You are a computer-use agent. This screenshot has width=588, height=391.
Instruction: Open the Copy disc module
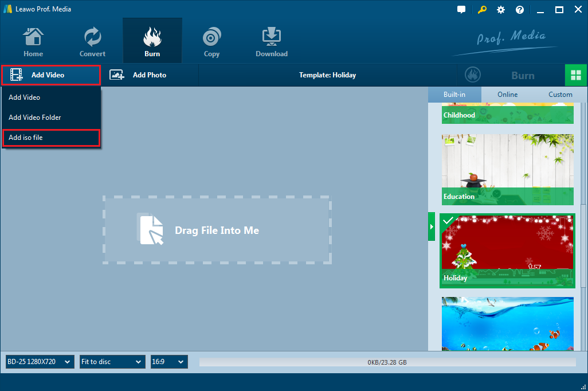(211, 42)
